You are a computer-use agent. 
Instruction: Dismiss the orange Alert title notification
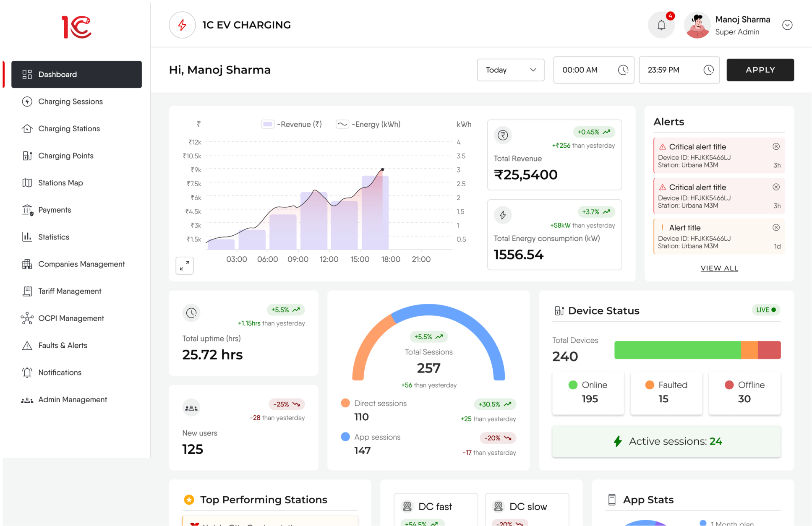tap(776, 227)
